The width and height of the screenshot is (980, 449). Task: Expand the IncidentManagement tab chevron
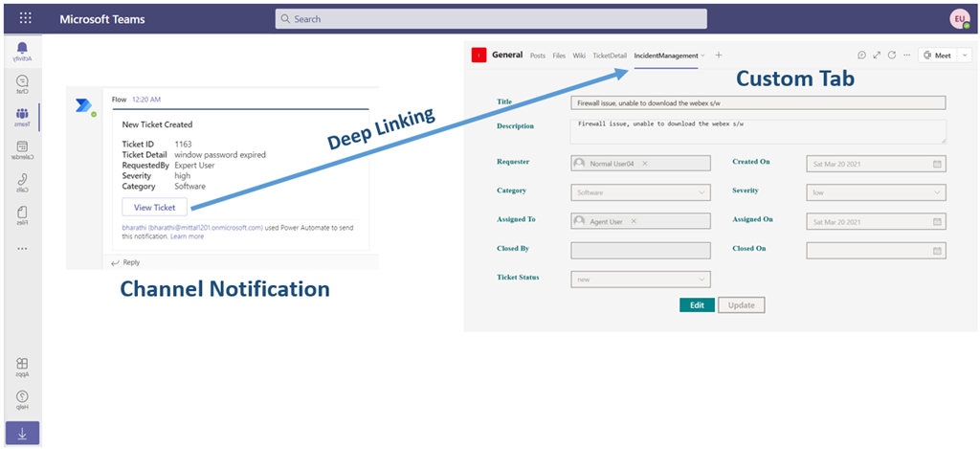[702, 56]
